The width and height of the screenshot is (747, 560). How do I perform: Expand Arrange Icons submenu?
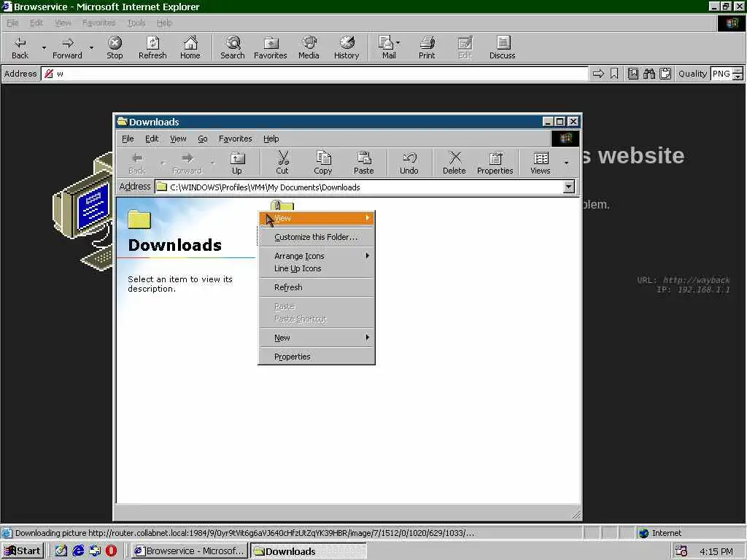pos(317,256)
